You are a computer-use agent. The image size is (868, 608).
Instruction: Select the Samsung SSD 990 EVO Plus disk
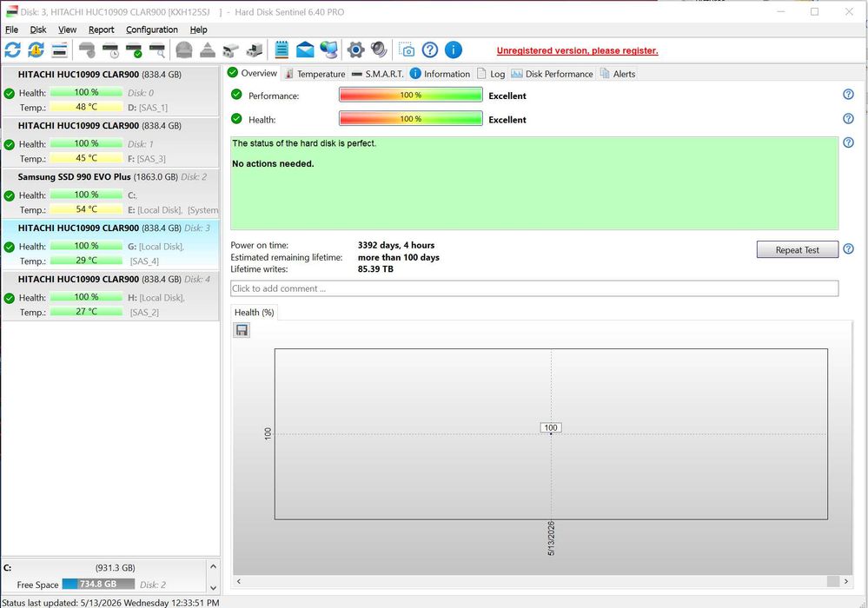[110, 193]
